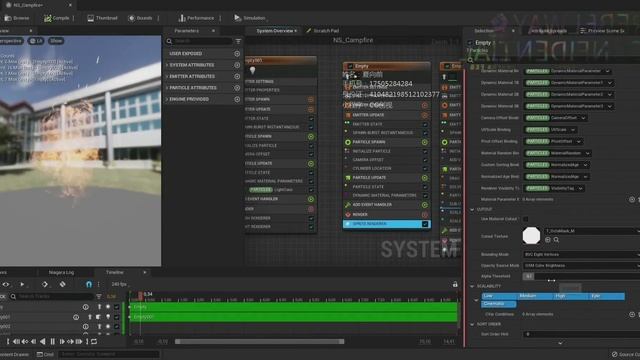Screen dimensions: 640x360
Task: Enable the Use Material Cutout checkbox
Action: pos(526,219)
